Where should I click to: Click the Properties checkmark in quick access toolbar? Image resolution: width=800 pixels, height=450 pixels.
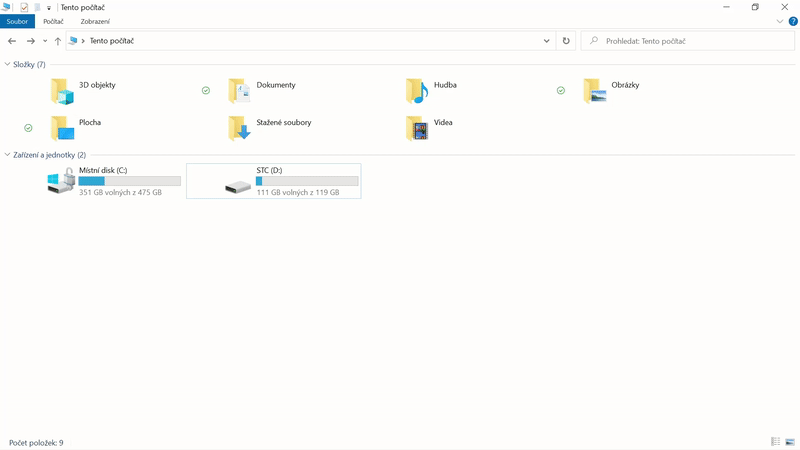tap(24, 7)
